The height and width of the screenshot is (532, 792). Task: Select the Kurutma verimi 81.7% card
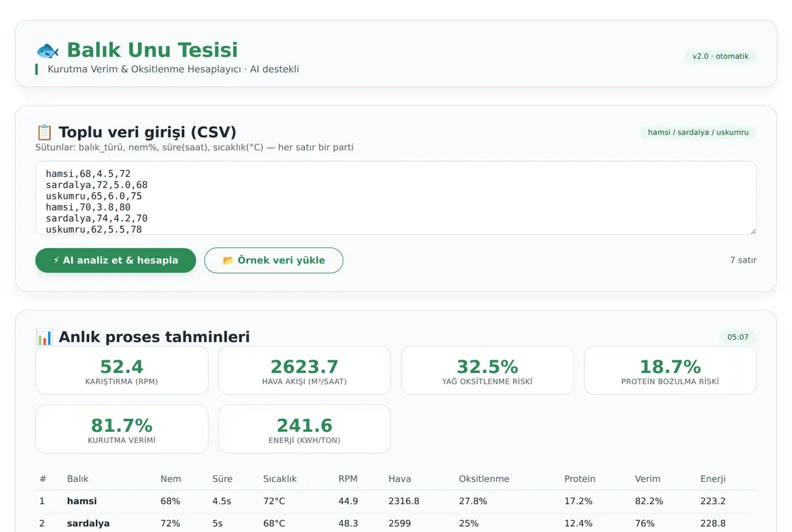pyautogui.click(x=122, y=429)
